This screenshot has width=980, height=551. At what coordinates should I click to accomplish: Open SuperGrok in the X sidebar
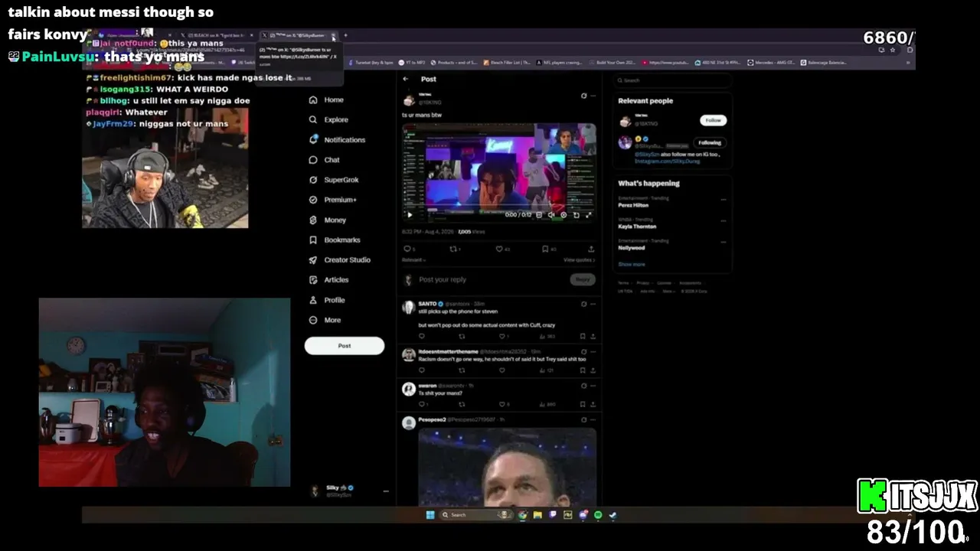(333, 180)
